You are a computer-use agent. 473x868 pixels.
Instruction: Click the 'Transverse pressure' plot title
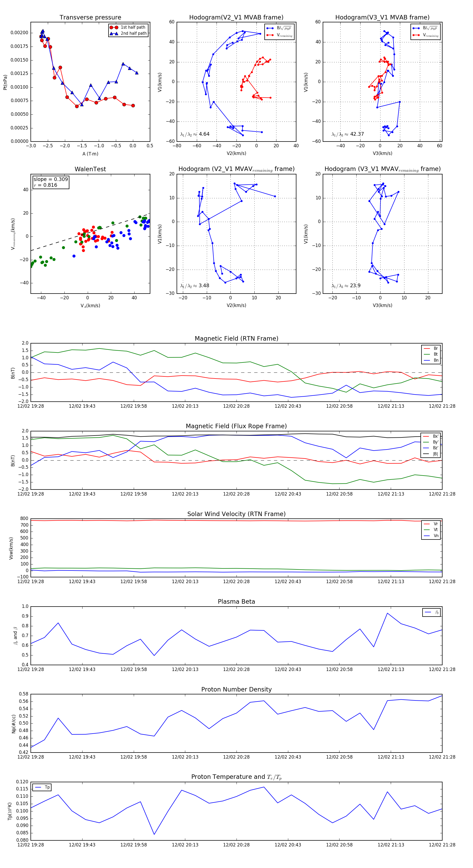(x=90, y=17)
